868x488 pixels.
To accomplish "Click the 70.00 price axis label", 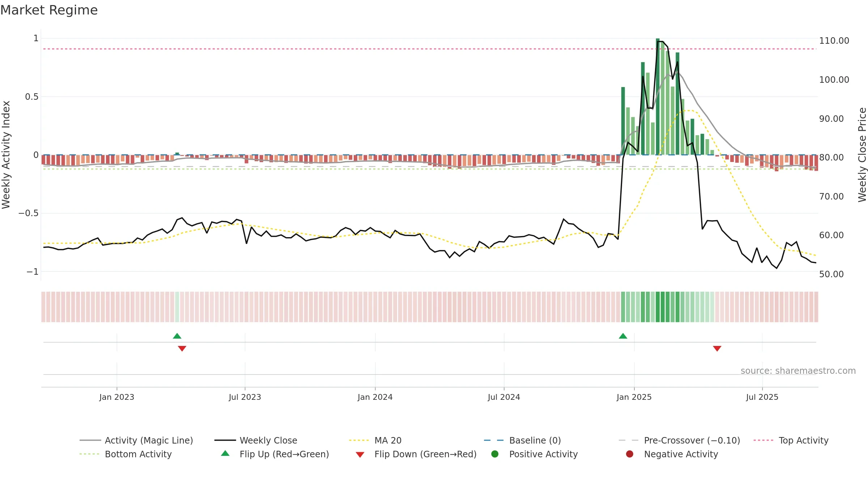I will pyautogui.click(x=831, y=196).
